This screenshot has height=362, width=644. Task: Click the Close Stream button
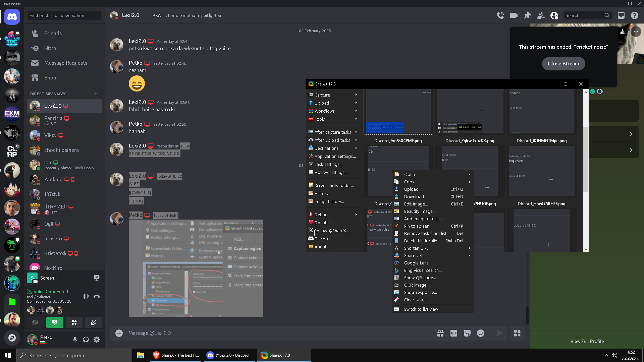563,64
